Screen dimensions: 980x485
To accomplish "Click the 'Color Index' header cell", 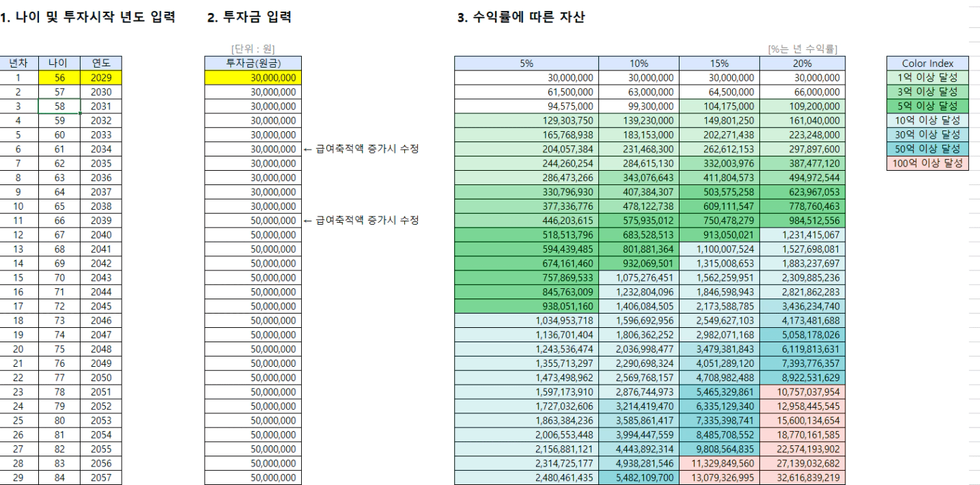I will tap(927, 64).
